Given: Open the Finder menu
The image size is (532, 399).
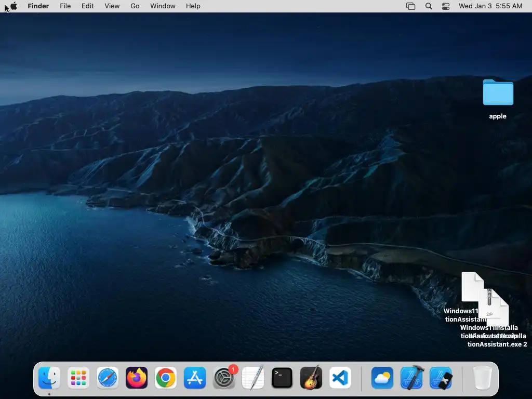Looking at the screenshot, I should pos(38,6).
